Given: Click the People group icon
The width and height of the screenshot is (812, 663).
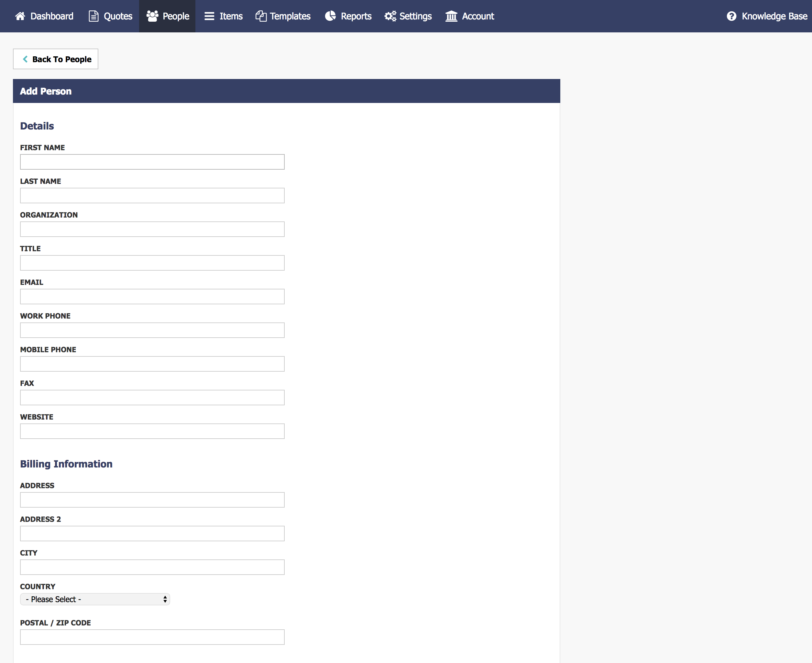Looking at the screenshot, I should click(x=152, y=16).
